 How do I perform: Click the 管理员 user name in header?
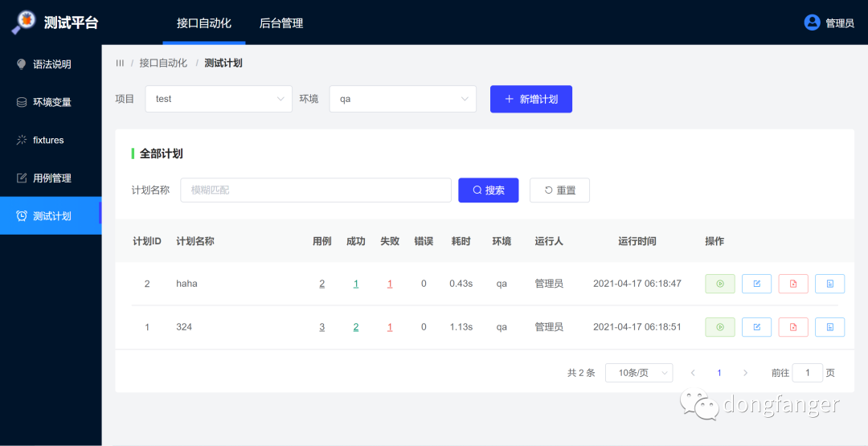[840, 23]
